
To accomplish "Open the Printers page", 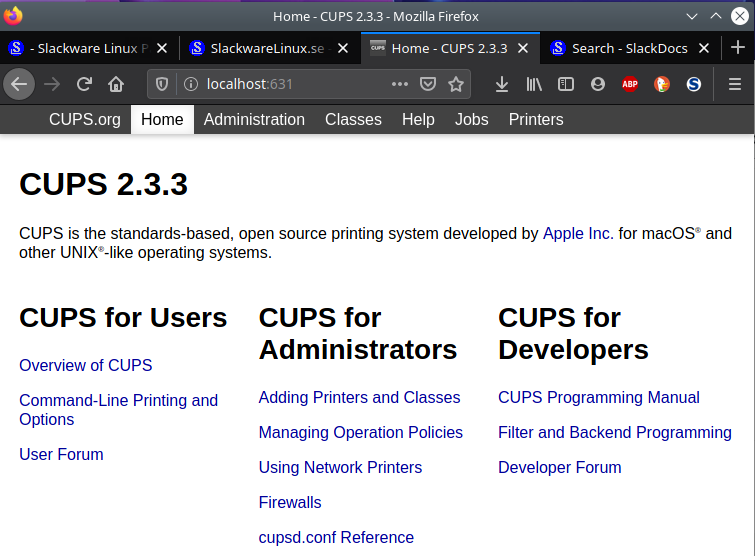I will [x=536, y=119].
